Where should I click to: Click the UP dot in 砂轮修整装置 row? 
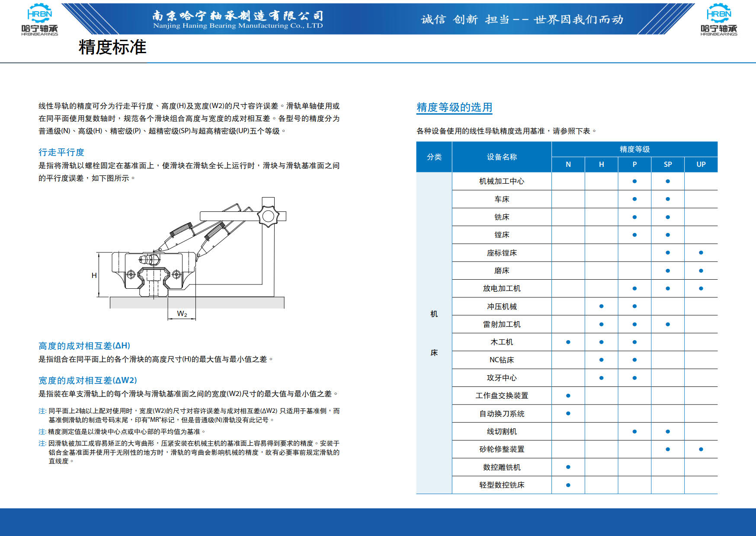[701, 449]
